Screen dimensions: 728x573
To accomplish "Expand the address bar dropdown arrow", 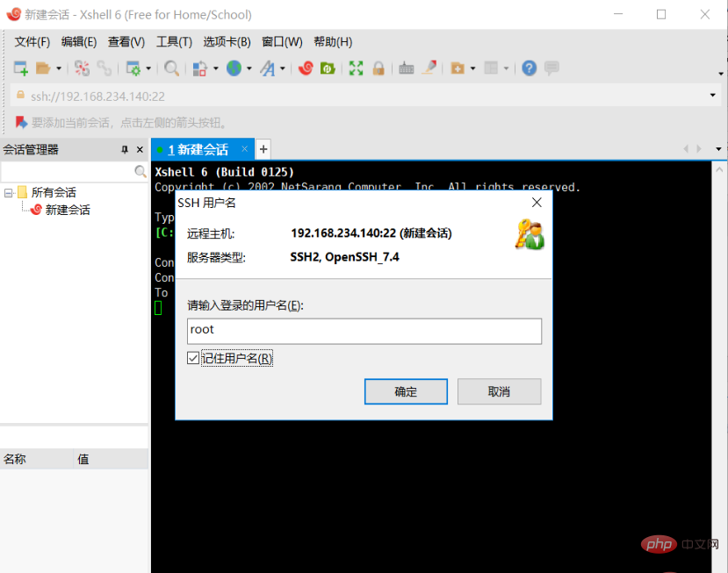I will pos(713,95).
